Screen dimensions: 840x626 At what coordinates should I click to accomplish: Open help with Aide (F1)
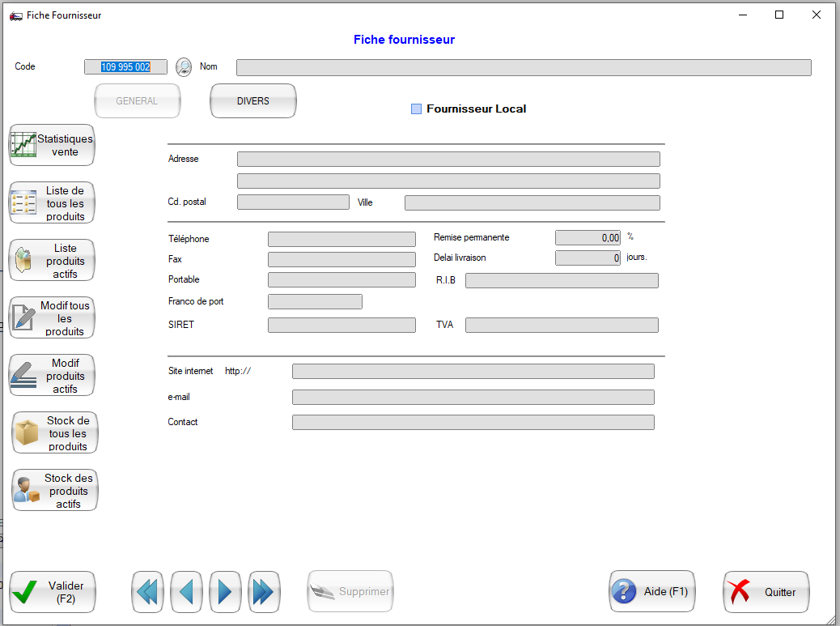(x=651, y=592)
